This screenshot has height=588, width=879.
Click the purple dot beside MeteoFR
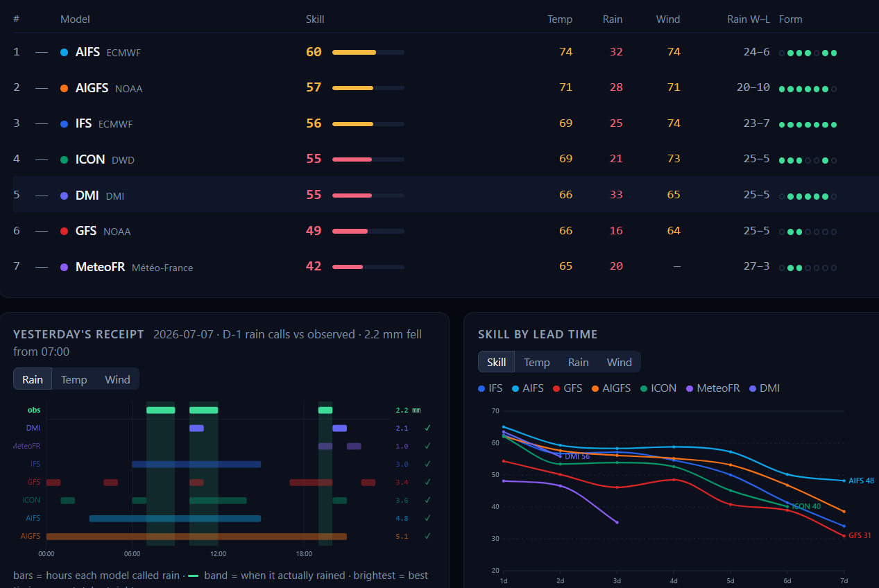coord(64,267)
